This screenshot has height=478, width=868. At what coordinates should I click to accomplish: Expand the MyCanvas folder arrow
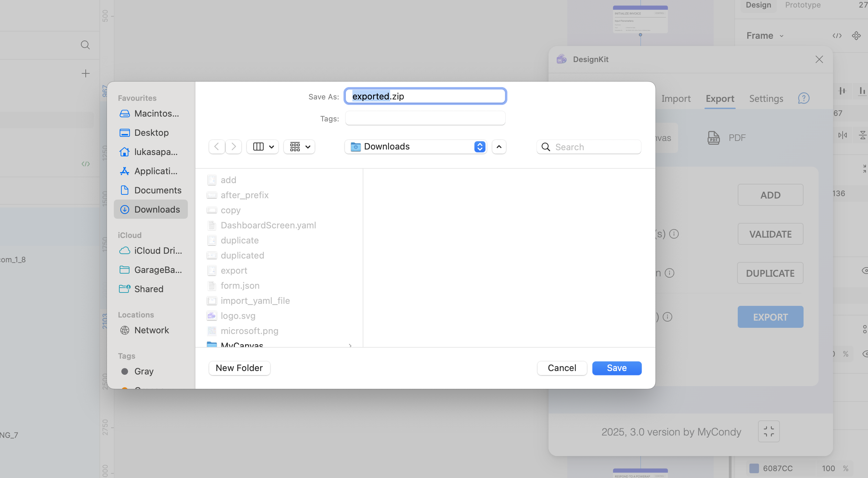(350, 345)
